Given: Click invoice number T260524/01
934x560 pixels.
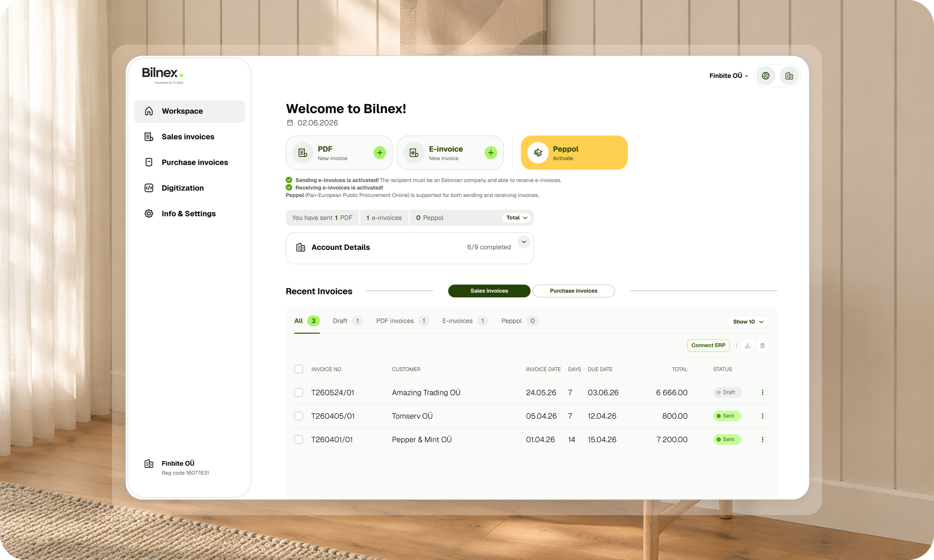Looking at the screenshot, I should tap(333, 392).
